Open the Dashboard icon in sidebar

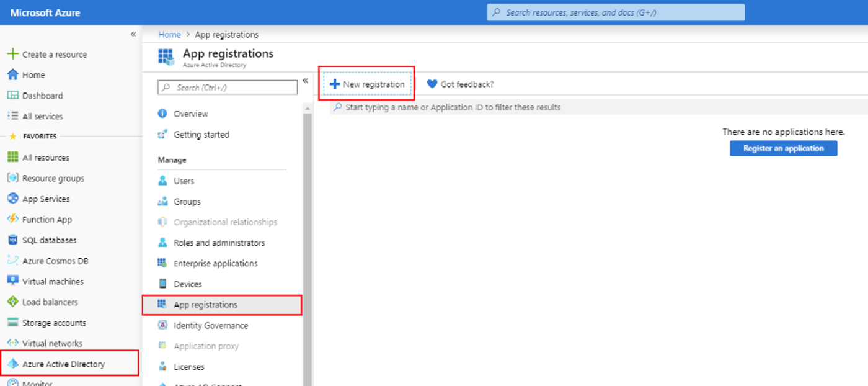[12, 96]
